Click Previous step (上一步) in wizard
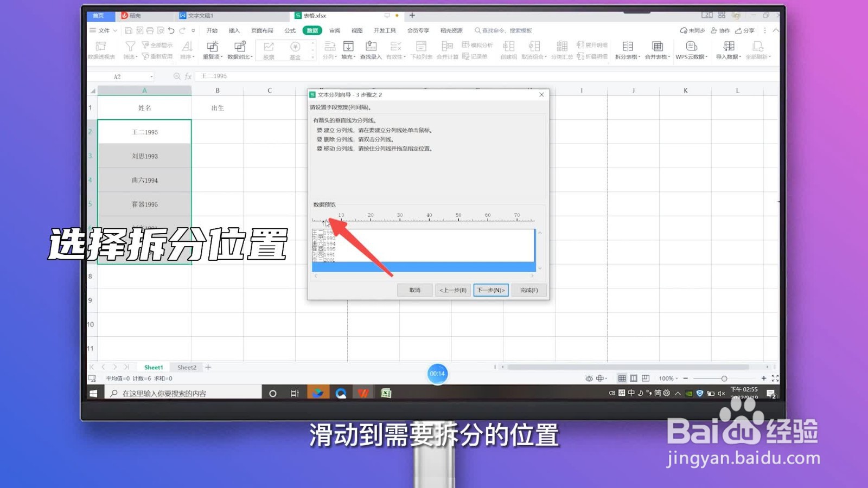868x488 pixels. (453, 290)
